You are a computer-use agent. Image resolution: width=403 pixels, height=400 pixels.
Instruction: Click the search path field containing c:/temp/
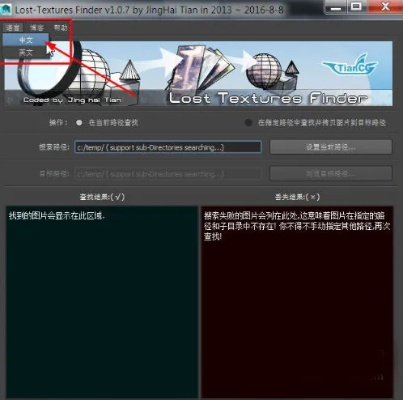click(x=168, y=147)
